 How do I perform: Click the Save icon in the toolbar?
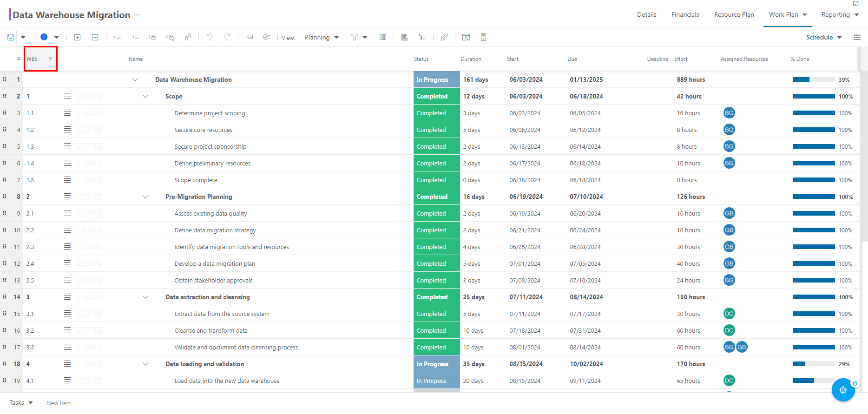pyautogui.click(x=11, y=37)
